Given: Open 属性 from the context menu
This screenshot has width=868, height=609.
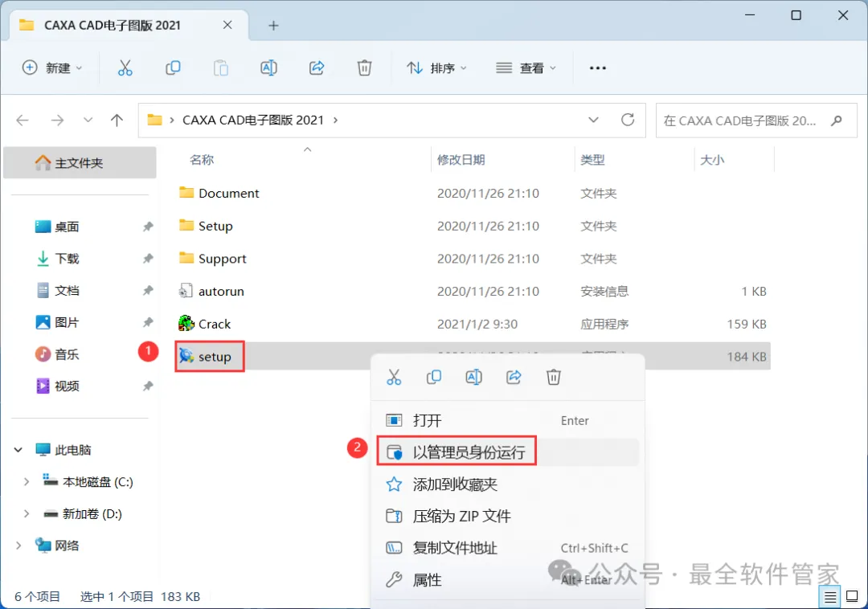Looking at the screenshot, I should coord(508,580).
